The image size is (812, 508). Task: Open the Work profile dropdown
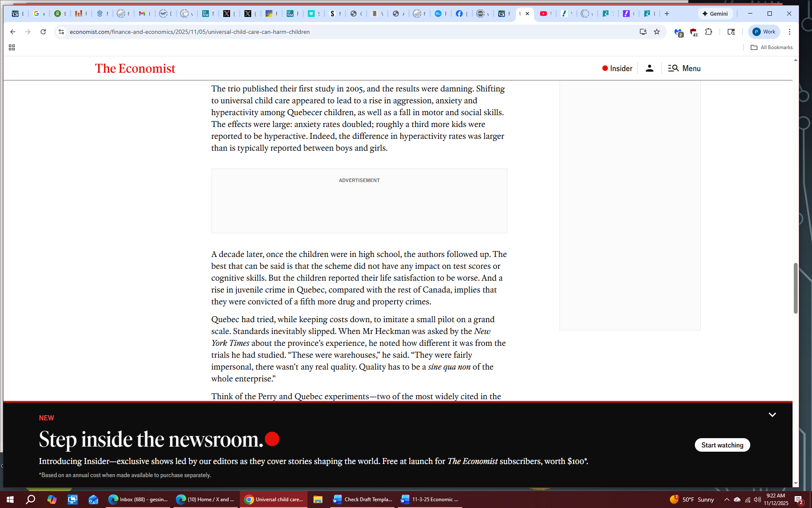click(764, 32)
